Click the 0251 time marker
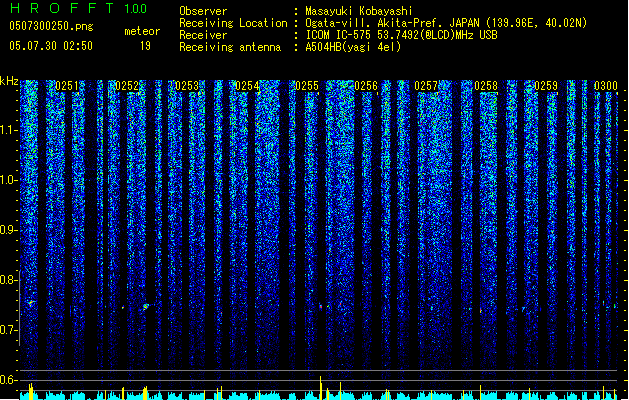Screen dimensions: 629x400 67,86
